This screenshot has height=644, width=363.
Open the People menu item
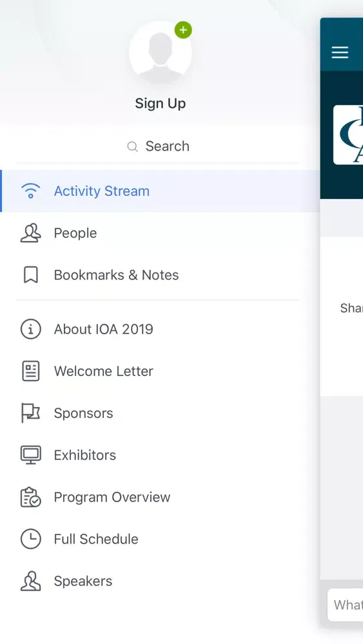click(75, 233)
